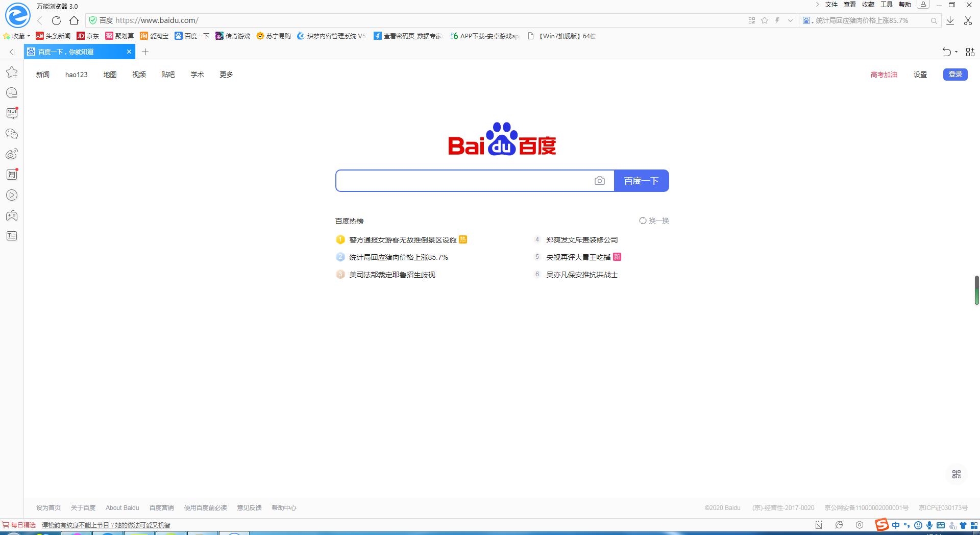The width and height of the screenshot is (980, 535).
Task: Open sidebar WeChat icon
Action: click(12, 134)
